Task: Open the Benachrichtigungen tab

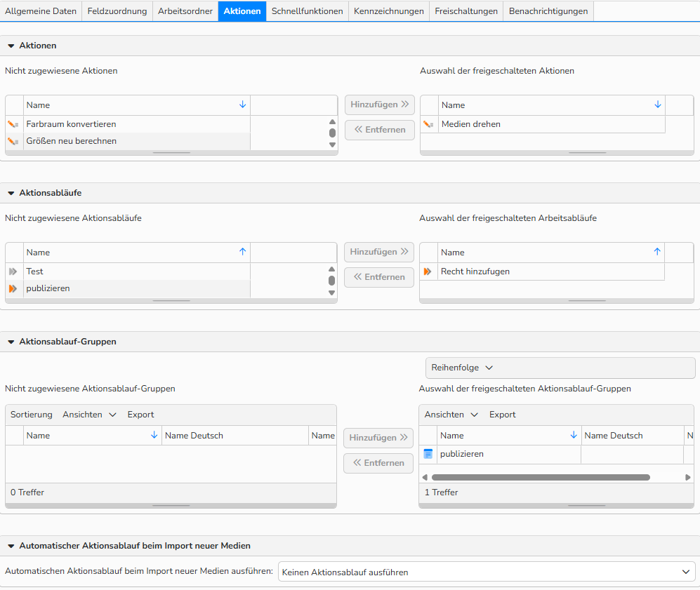Action: pyautogui.click(x=548, y=11)
